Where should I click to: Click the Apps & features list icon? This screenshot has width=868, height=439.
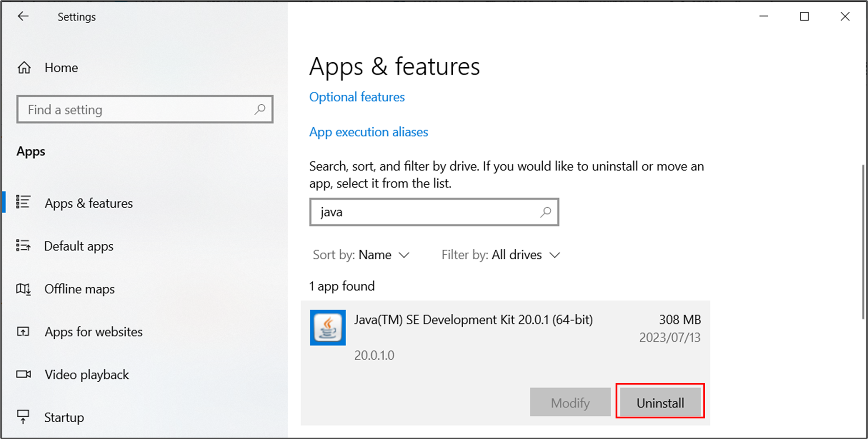(x=23, y=203)
